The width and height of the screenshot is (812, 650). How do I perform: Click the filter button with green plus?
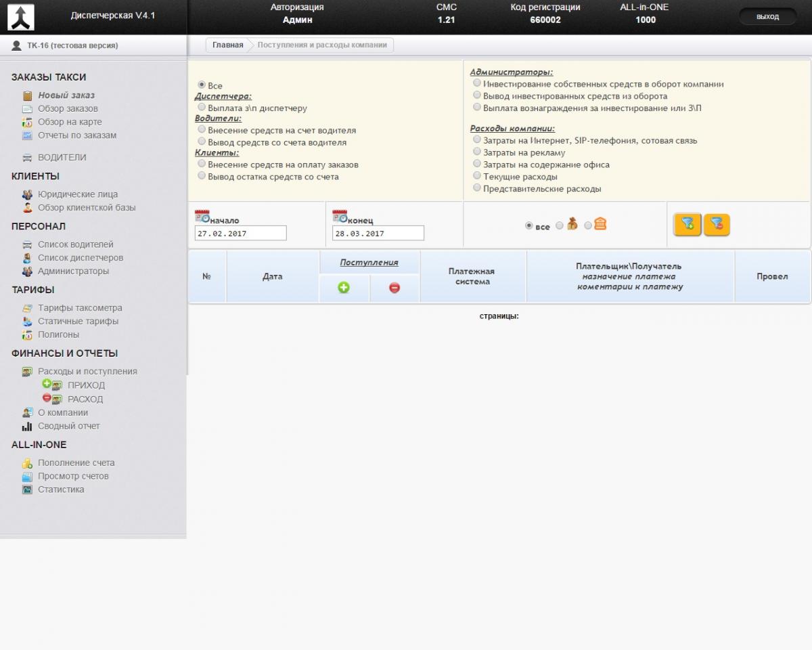tap(687, 224)
